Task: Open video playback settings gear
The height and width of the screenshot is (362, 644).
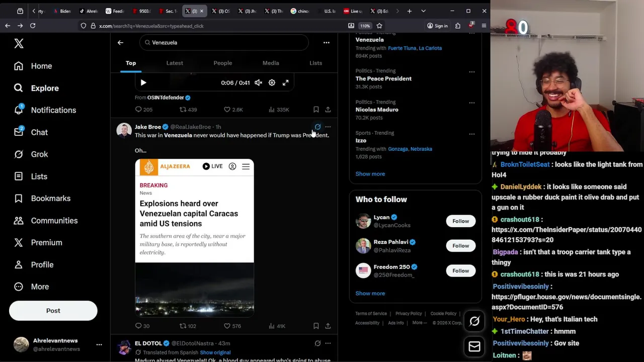Action: pyautogui.click(x=272, y=82)
